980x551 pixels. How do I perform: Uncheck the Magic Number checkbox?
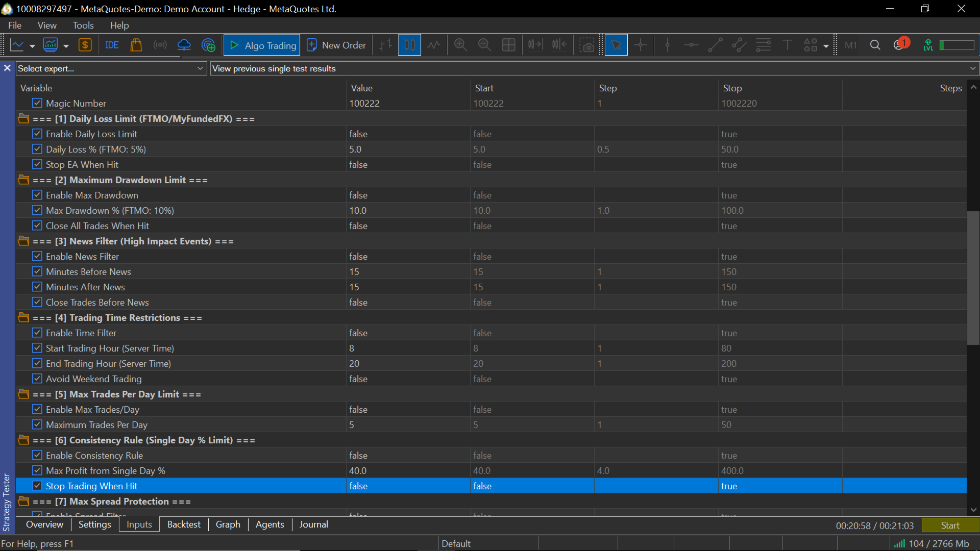pos(37,103)
